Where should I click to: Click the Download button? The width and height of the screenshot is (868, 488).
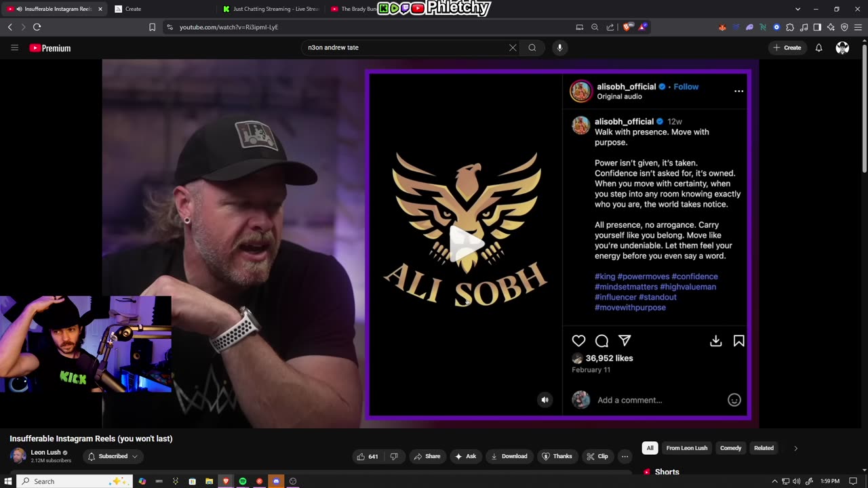(509, 456)
